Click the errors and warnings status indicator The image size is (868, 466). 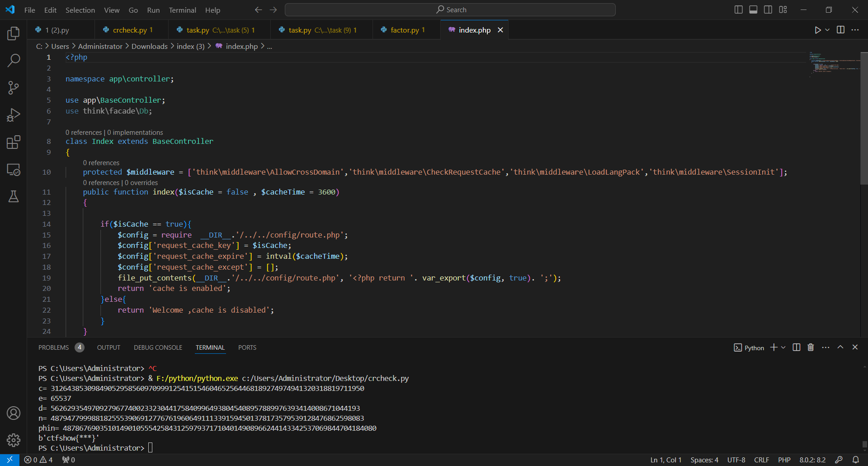38,460
